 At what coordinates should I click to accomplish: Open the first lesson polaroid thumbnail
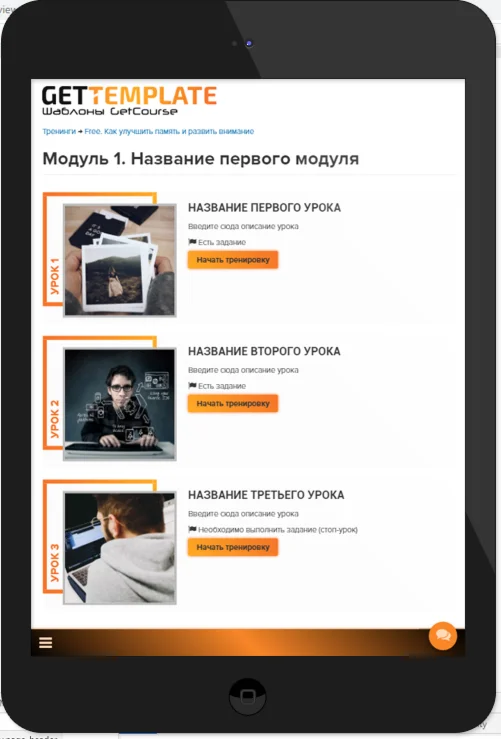click(x=120, y=260)
